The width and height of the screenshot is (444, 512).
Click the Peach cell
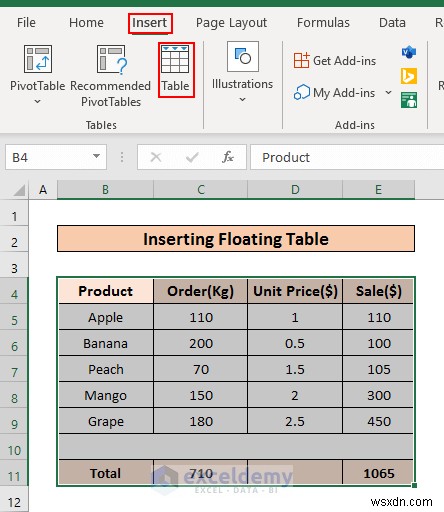point(106,369)
